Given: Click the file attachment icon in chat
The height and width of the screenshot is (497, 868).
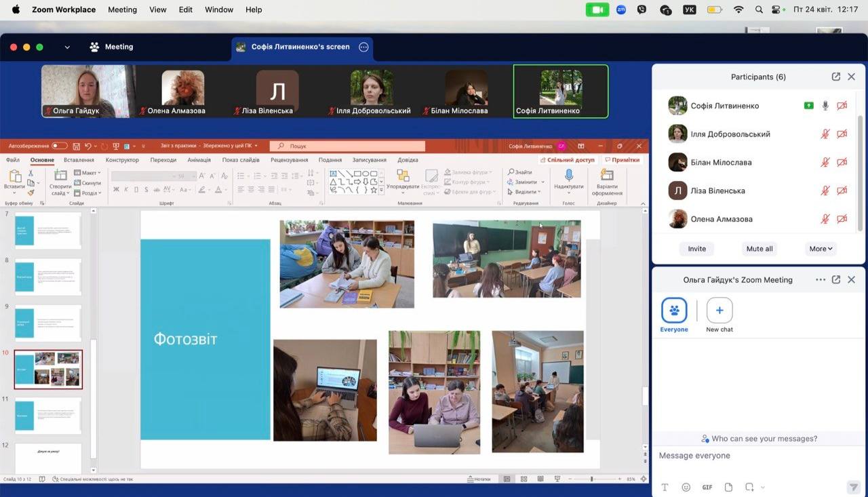Looking at the screenshot, I should (728, 487).
